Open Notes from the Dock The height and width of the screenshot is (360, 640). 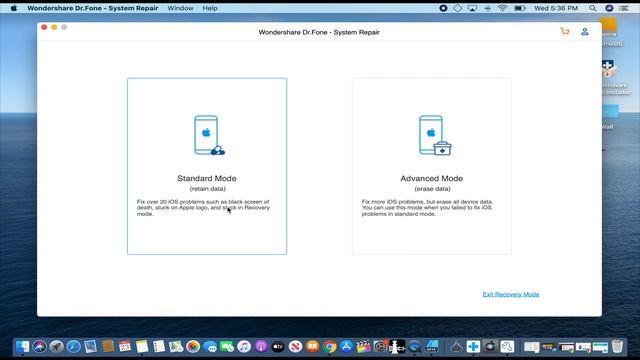coord(142,347)
